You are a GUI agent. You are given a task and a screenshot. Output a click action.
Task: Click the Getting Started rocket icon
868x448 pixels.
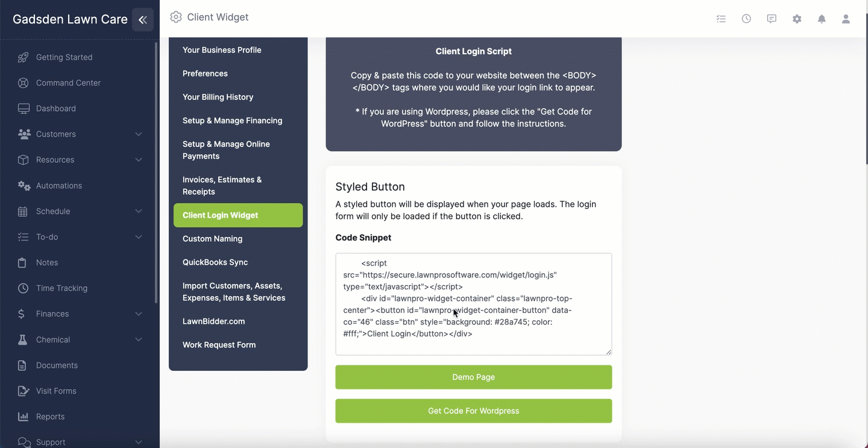23,57
